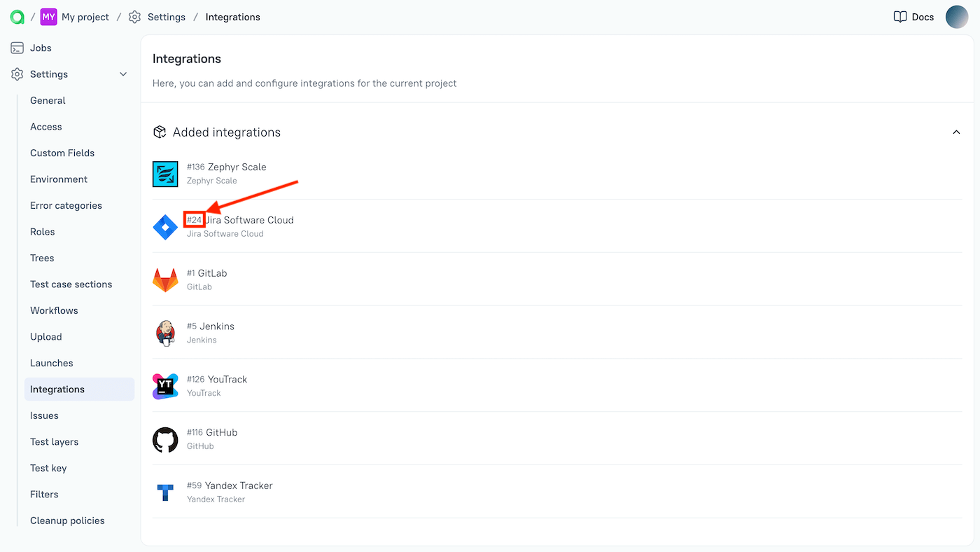Click the Zephyr Scale logo
This screenshot has height=552, width=980.
tap(165, 174)
